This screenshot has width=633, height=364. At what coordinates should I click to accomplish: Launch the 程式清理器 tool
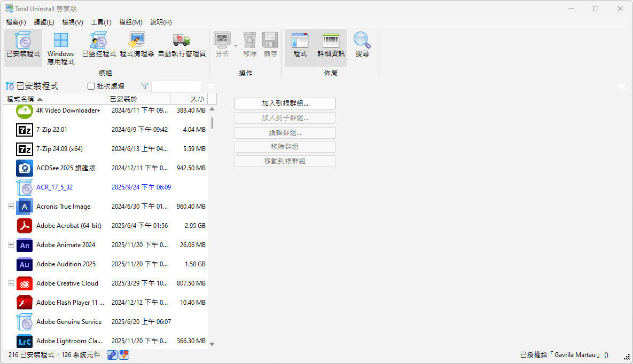tap(137, 46)
